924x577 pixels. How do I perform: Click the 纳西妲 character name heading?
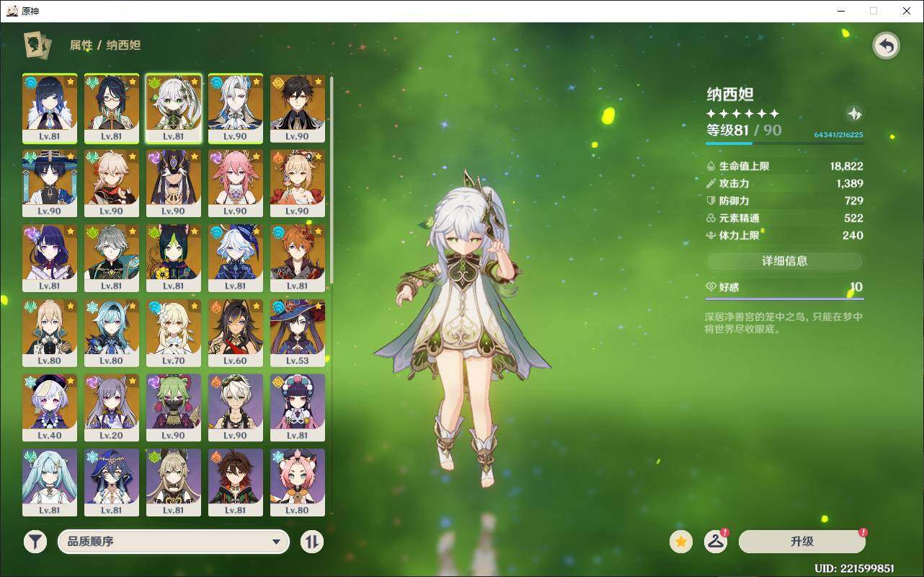[x=730, y=94]
